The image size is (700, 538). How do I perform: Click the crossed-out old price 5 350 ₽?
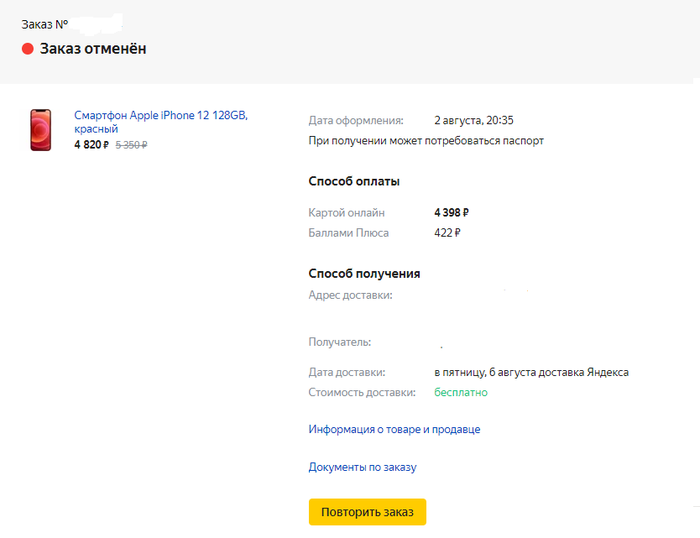point(131,145)
